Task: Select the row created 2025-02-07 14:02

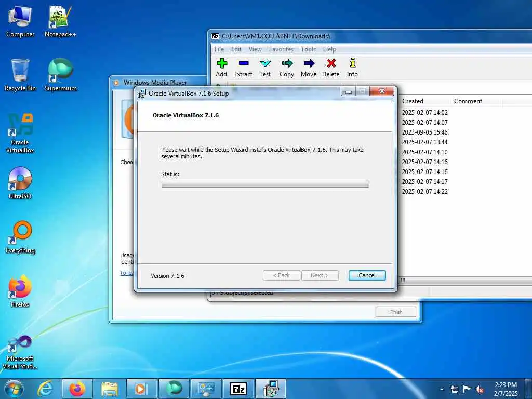Action: 425,113
